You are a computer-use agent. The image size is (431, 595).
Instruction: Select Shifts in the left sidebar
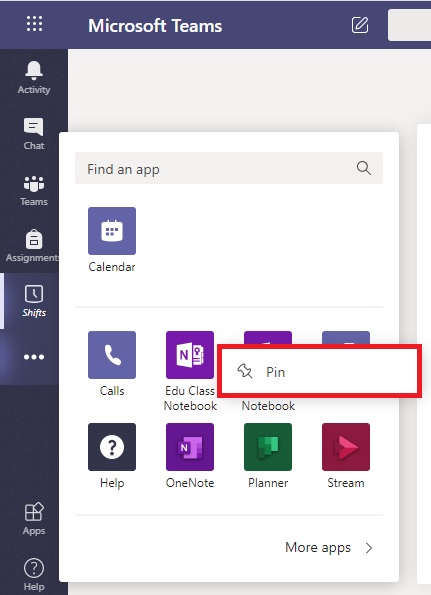click(x=34, y=302)
